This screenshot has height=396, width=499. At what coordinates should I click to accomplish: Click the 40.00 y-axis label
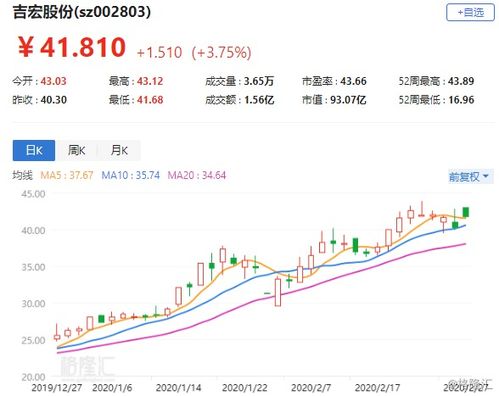(x=33, y=230)
